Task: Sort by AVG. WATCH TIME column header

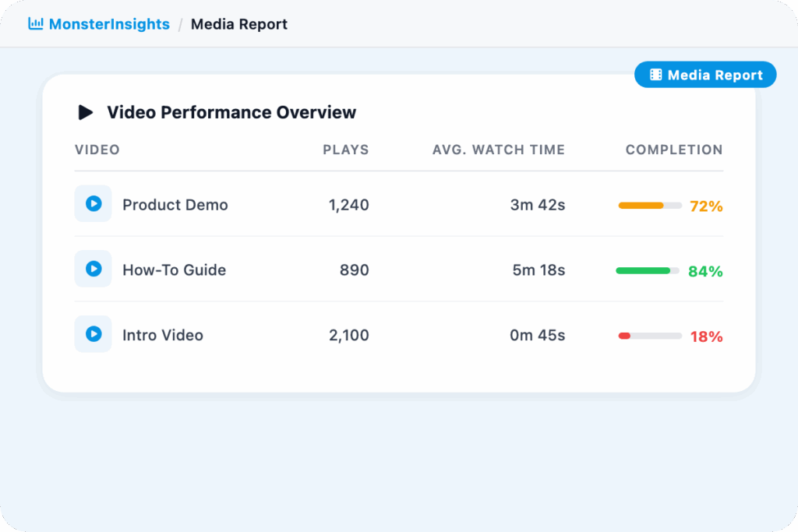Action: pyautogui.click(x=499, y=150)
